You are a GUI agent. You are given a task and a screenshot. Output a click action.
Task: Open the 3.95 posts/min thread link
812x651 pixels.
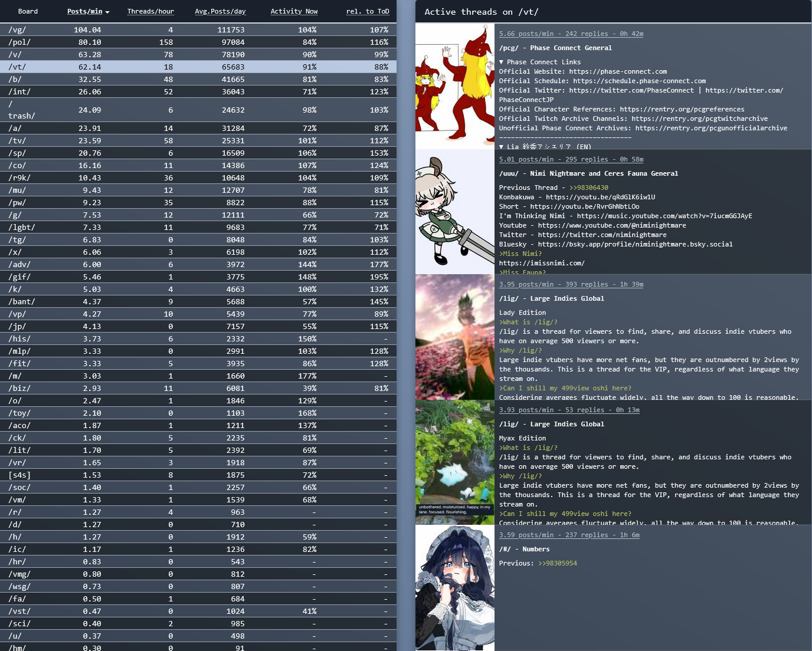[x=571, y=284]
